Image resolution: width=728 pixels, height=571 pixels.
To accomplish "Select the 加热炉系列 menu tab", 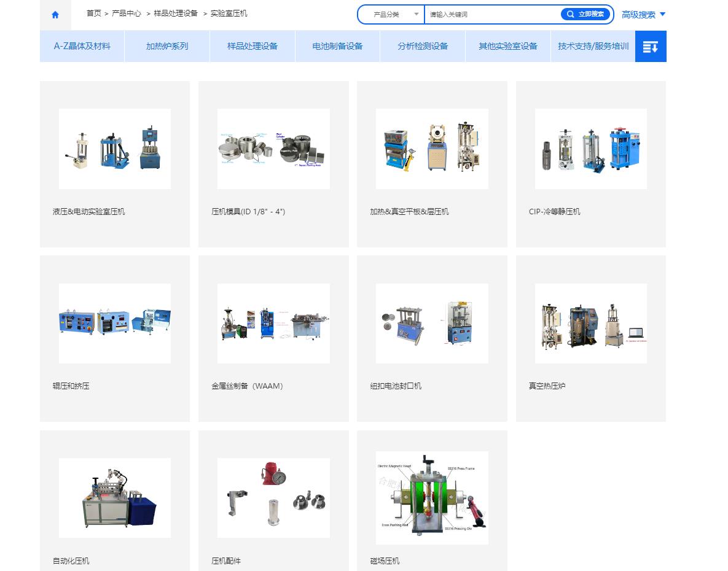I will coord(167,46).
